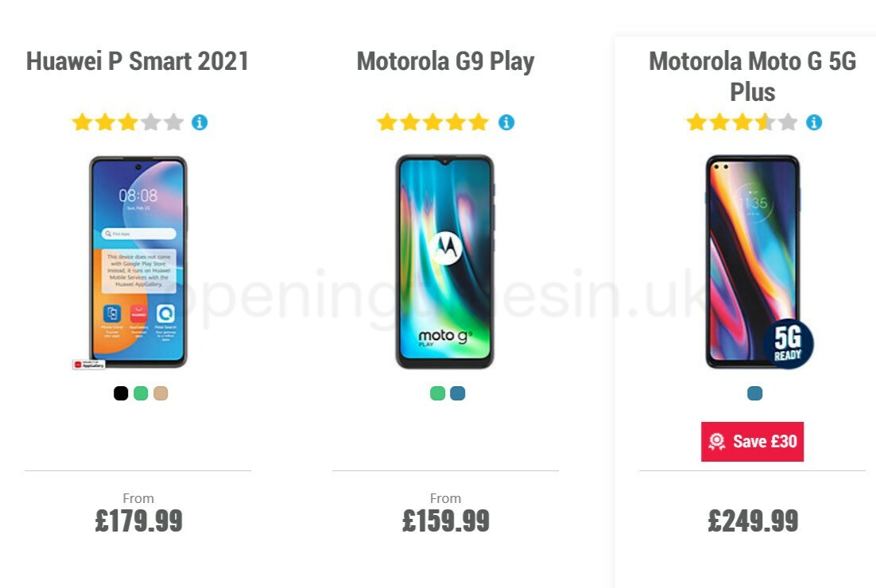Click the £159.99 price link
The width and height of the screenshot is (876, 588).
click(446, 522)
